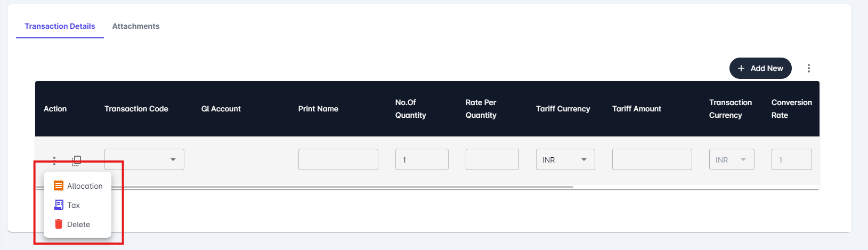Click the horizontal table scrollbar
The height and width of the screenshot is (250, 868).
click(x=305, y=187)
